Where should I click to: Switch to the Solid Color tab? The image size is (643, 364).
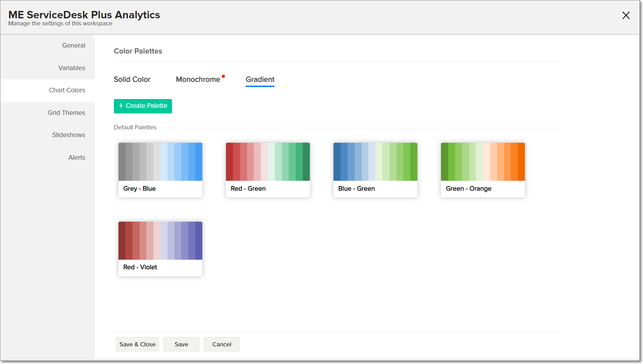(132, 80)
